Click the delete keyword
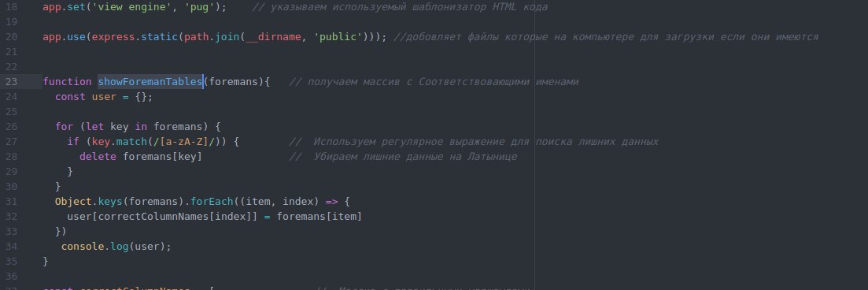Image resolution: width=868 pixels, height=290 pixels. (x=98, y=156)
